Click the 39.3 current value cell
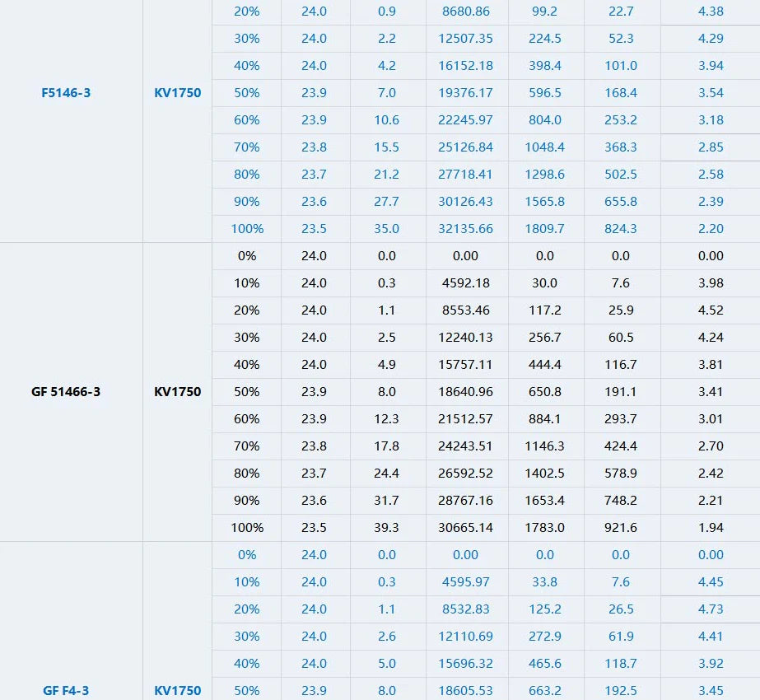This screenshot has width=760, height=700. tap(386, 528)
